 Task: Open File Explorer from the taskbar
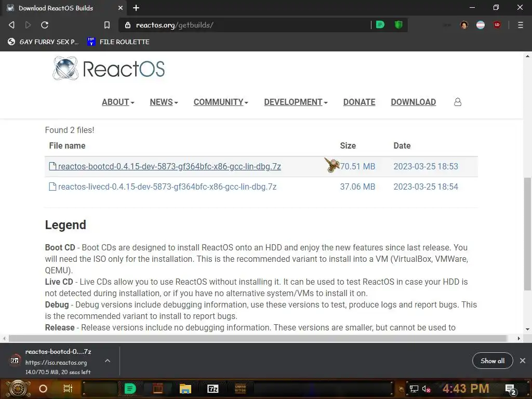185,389
